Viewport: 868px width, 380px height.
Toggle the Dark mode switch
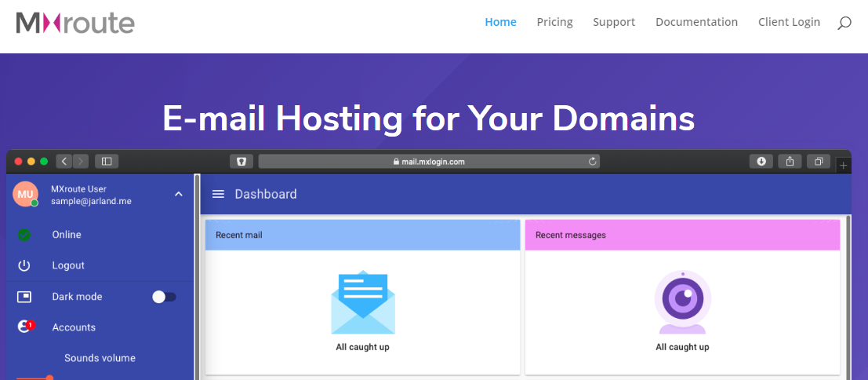tap(165, 297)
